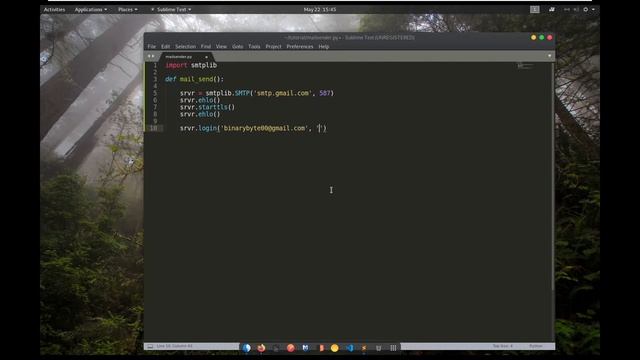
Task: Open the View menu
Action: (221, 47)
